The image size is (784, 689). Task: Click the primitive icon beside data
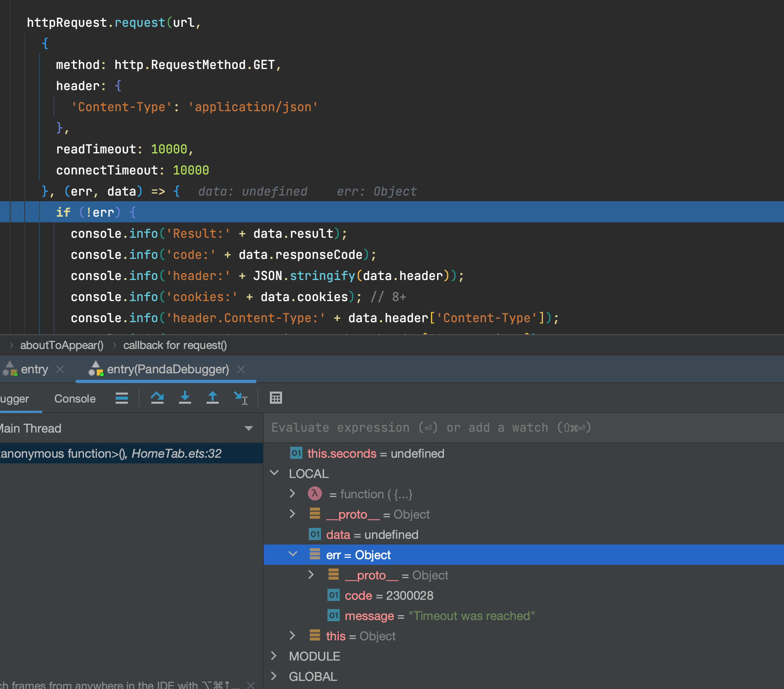pyautogui.click(x=315, y=534)
